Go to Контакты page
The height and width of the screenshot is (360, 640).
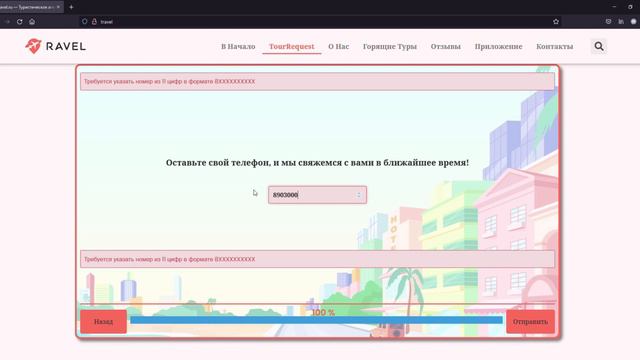[x=554, y=47]
